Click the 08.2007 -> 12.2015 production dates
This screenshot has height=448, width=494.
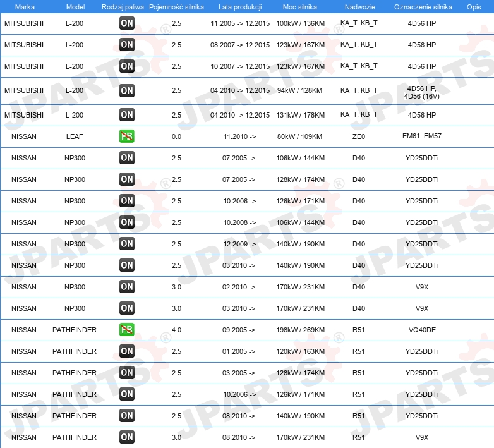[x=240, y=45]
